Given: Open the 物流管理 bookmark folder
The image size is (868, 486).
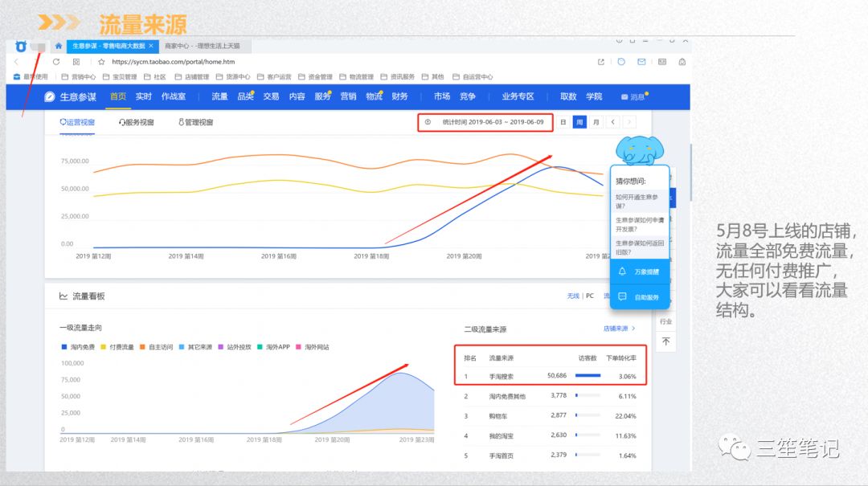Looking at the screenshot, I should click(x=357, y=77).
